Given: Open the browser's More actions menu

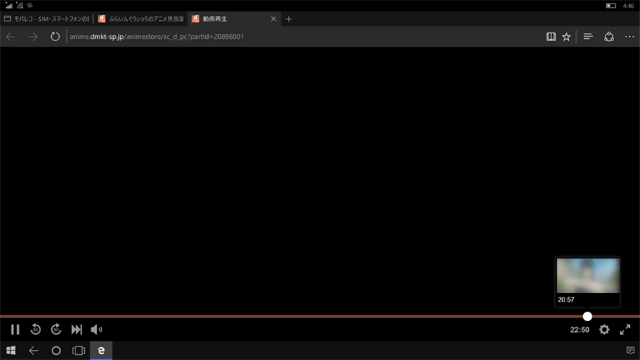Looking at the screenshot, I should [630, 37].
